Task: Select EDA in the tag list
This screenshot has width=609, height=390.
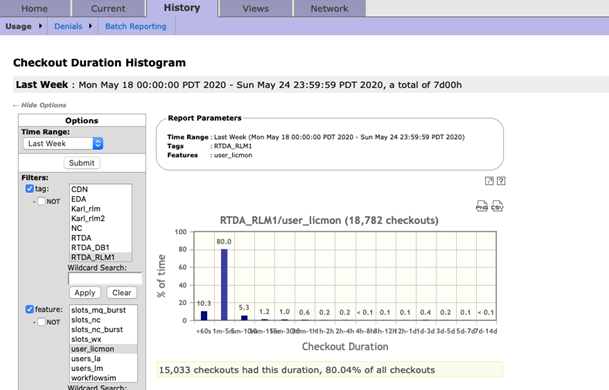Action: tap(100, 199)
